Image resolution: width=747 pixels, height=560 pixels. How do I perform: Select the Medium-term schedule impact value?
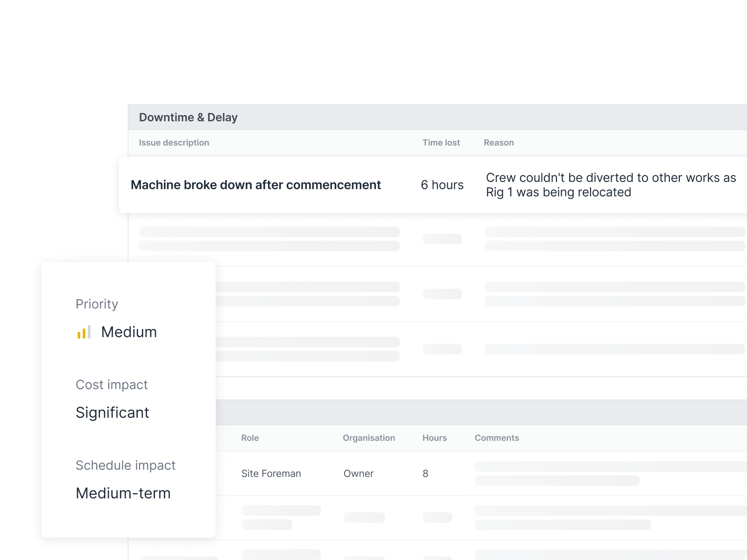(x=123, y=493)
